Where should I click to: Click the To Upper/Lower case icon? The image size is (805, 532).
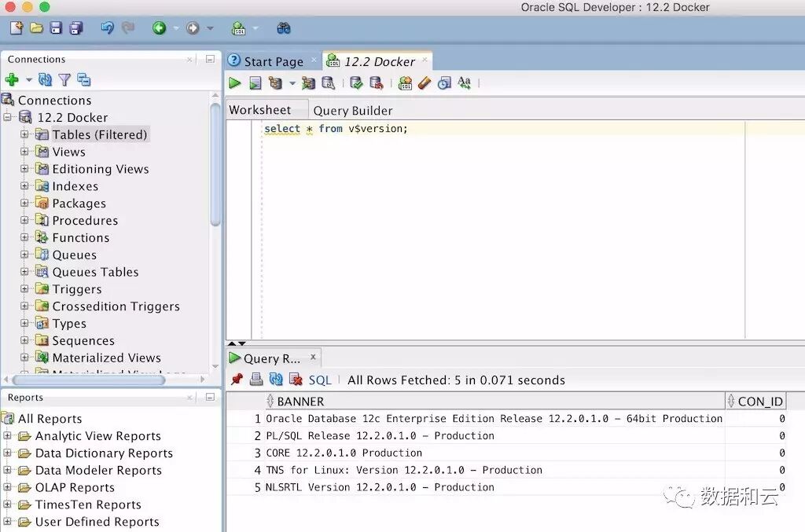[x=464, y=83]
